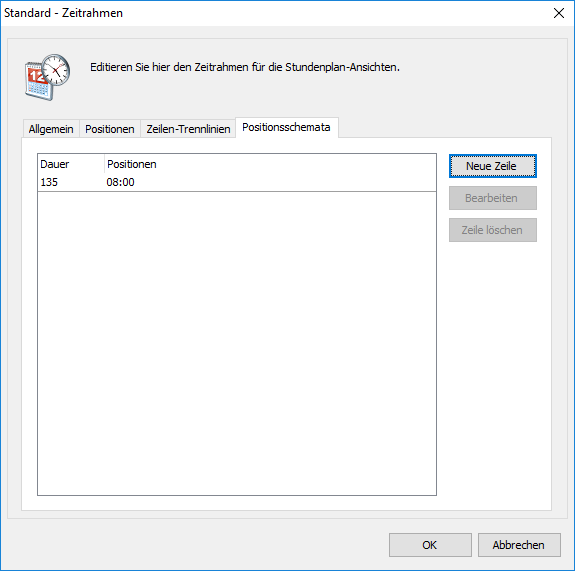
Task: Open the Positionen tab
Action: 110,129
